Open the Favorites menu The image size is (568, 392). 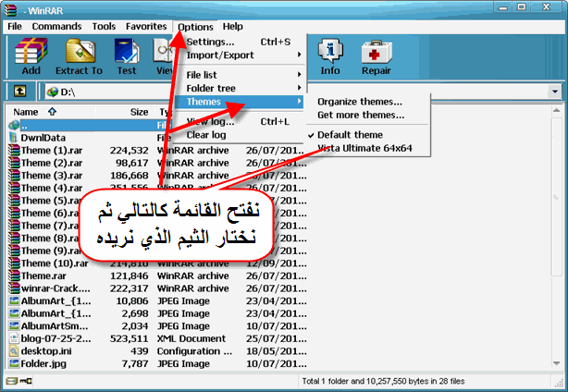click(x=146, y=27)
